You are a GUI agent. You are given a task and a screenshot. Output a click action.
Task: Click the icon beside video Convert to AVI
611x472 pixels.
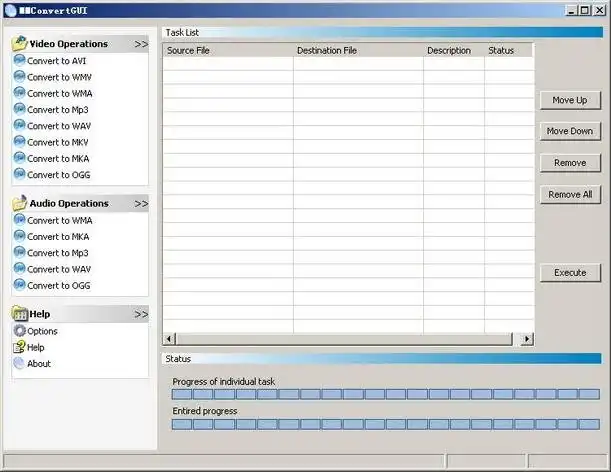(19, 60)
